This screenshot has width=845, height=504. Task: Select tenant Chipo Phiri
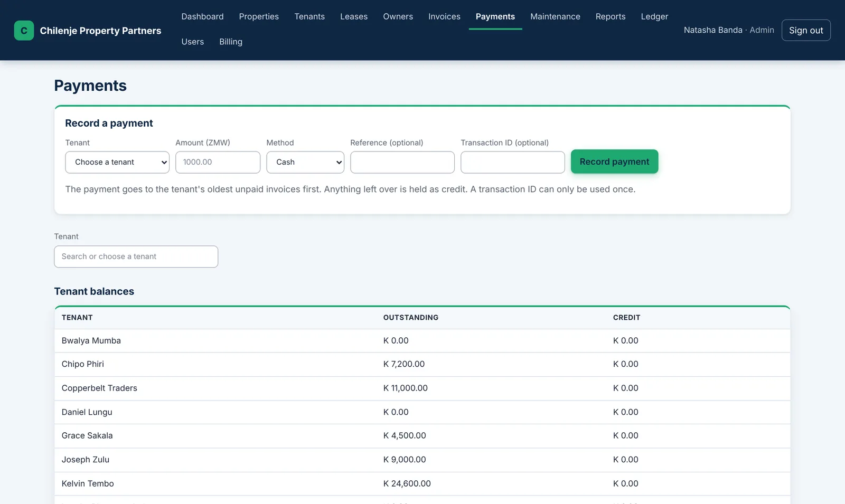[83, 364]
